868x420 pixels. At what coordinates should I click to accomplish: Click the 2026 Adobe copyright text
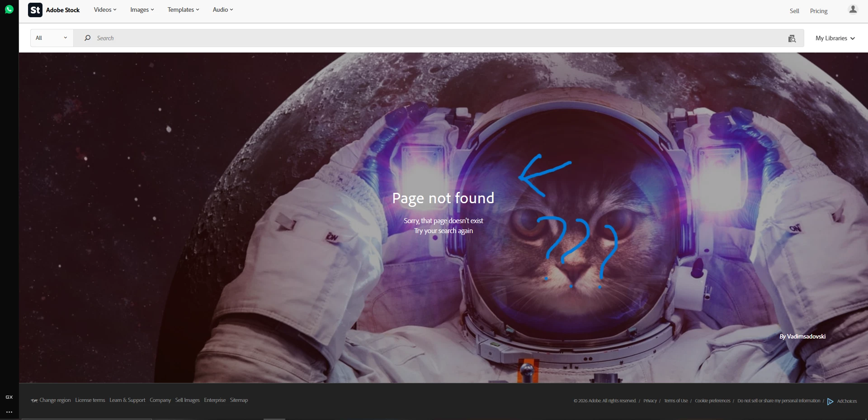pos(605,401)
